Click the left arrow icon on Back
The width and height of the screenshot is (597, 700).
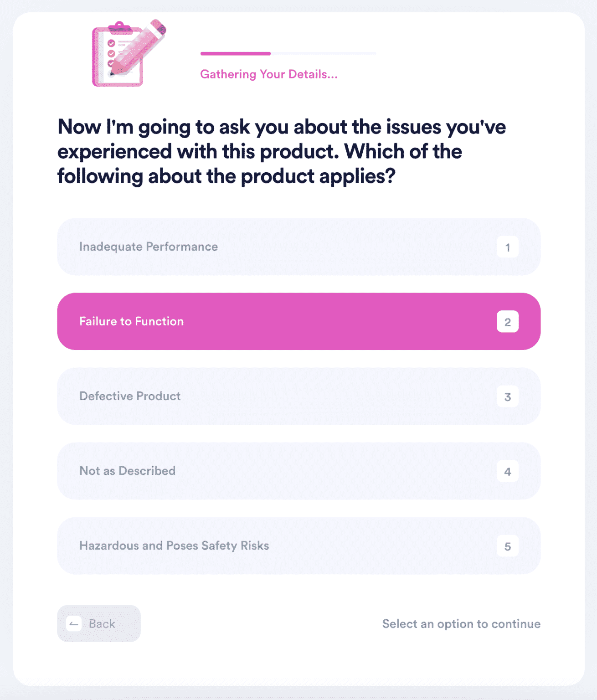click(74, 623)
